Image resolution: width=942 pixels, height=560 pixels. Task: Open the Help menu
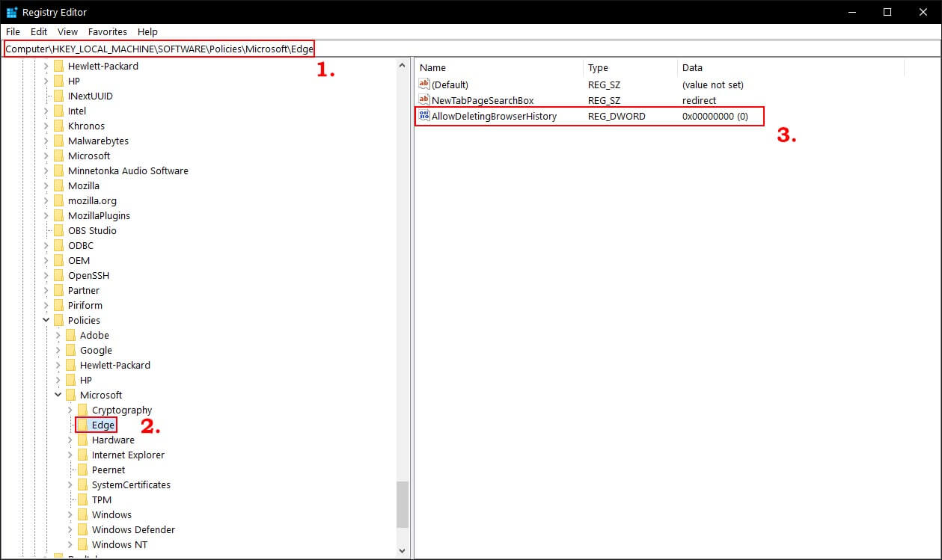click(x=147, y=31)
